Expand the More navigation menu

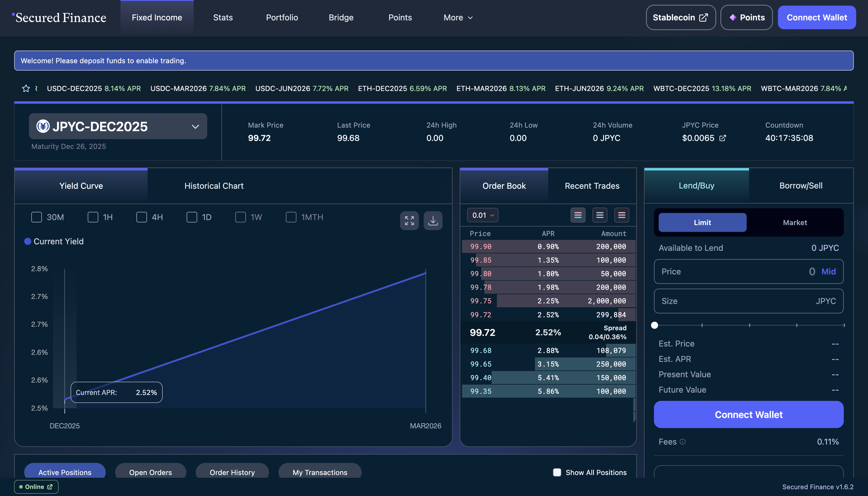[458, 18]
